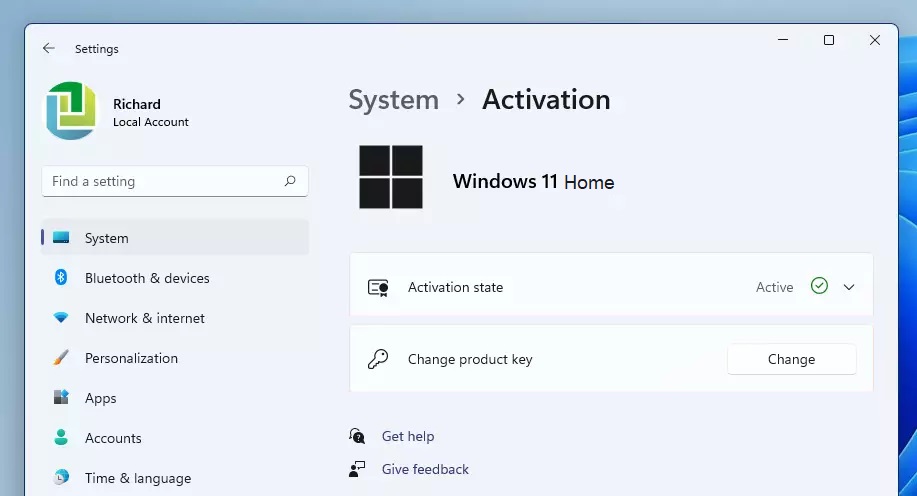
Task: Open the Apps settings page
Action: (x=175, y=398)
